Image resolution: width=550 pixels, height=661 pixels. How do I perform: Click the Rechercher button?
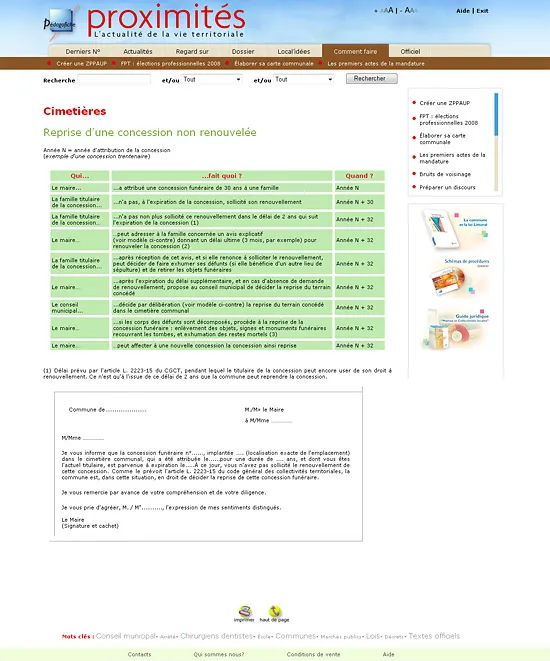[x=371, y=78]
